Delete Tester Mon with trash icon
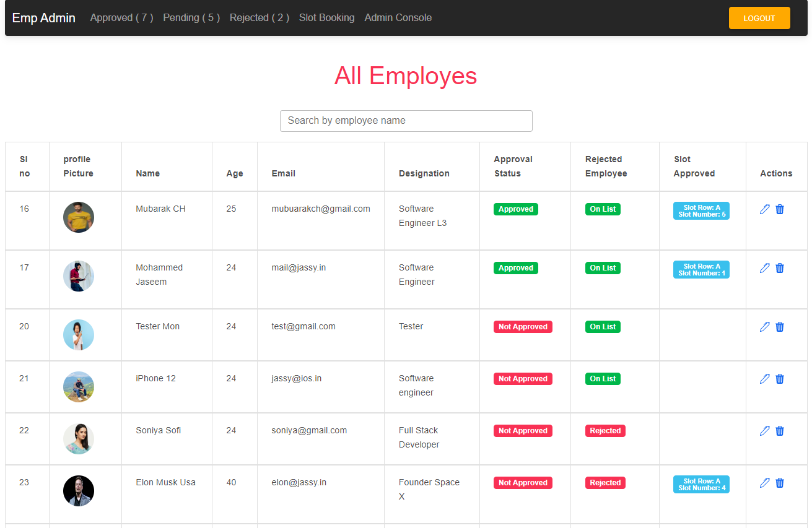 pos(779,327)
